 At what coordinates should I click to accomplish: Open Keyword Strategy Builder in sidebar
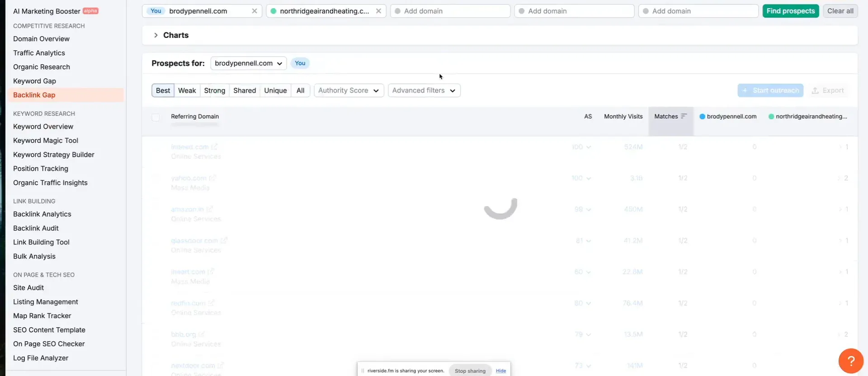(54, 155)
